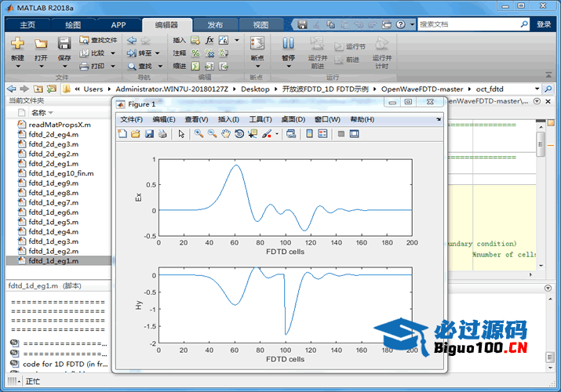
Task: Toggle the Zoom Out tool
Action: [x=213, y=134]
